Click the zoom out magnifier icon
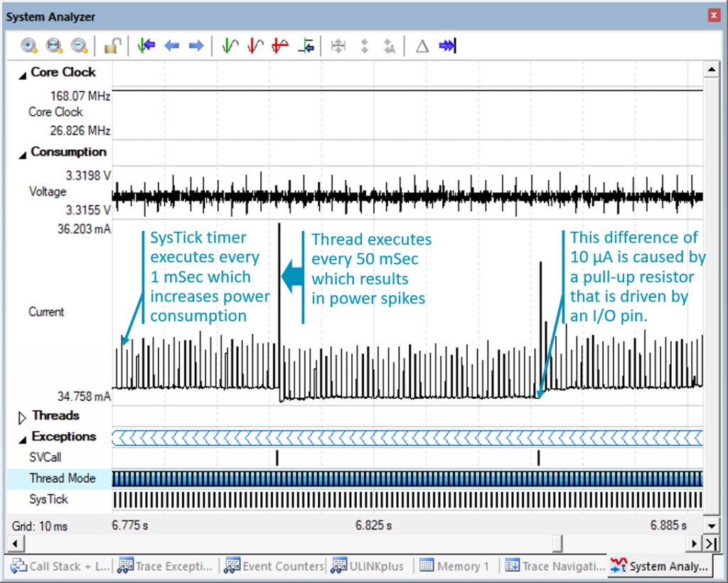The height and width of the screenshot is (583, 728). point(79,46)
